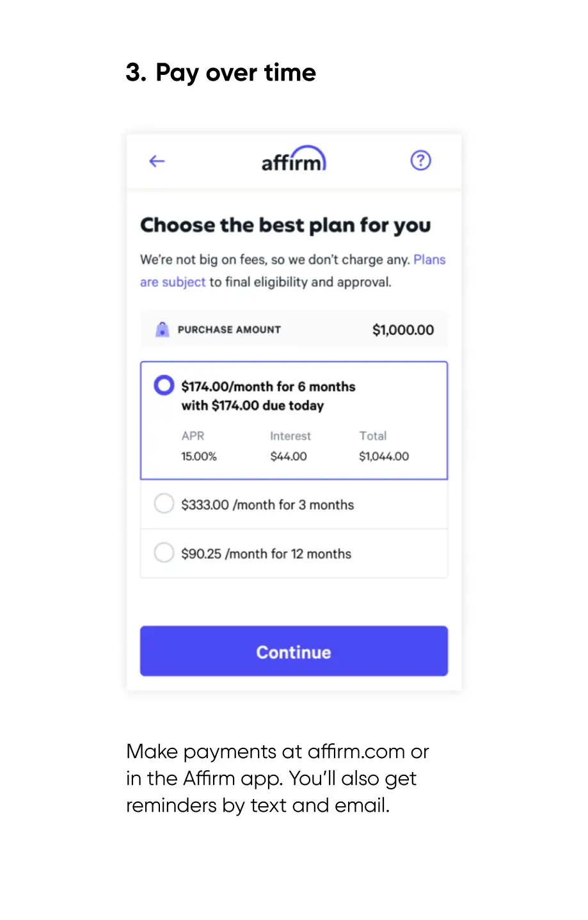Image resolution: width=588 pixels, height=920 pixels.
Task: Click the "3. Pay over time" title
Action: tap(221, 73)
